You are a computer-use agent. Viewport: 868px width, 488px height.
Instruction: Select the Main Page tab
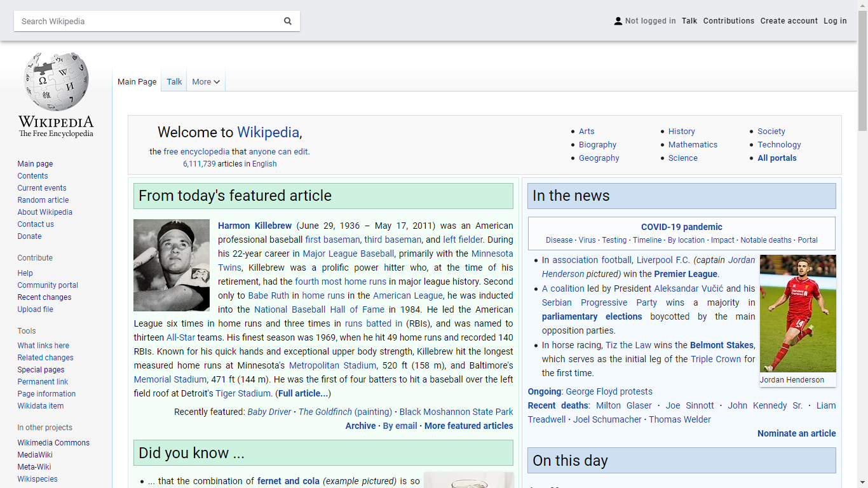point(137,81)
